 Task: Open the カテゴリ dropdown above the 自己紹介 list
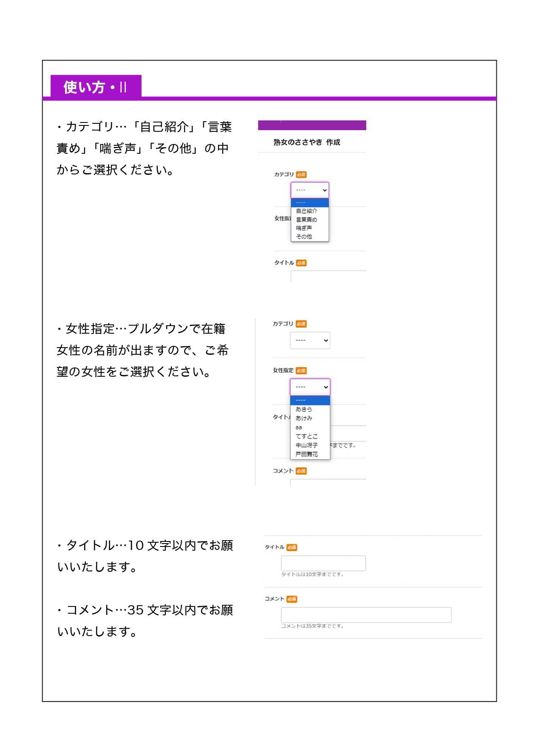coord(310,190)
